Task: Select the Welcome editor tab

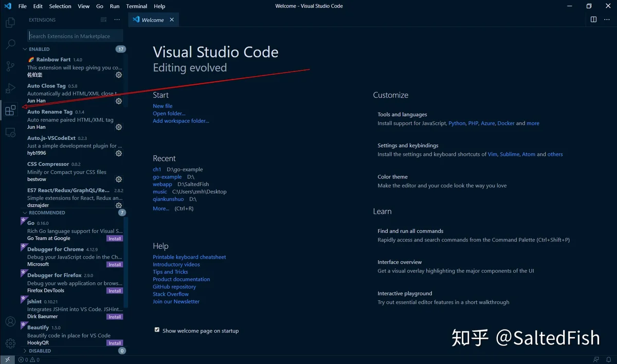Action: (x=154, y=20)
